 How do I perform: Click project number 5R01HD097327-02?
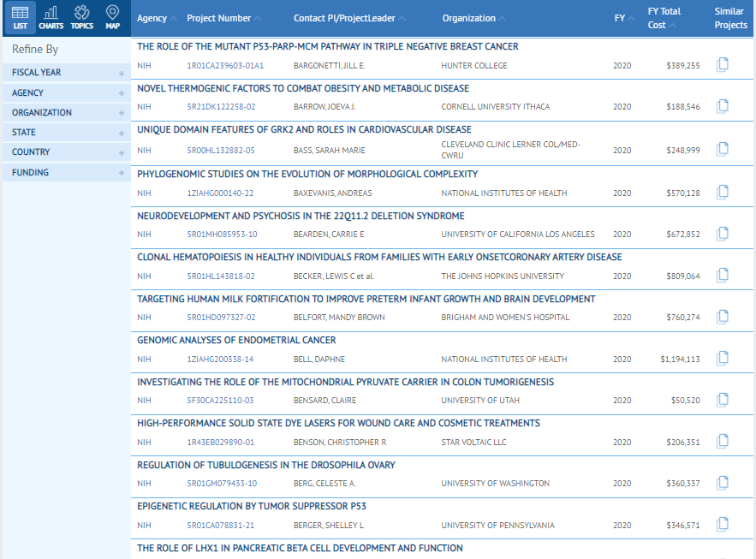221,318
